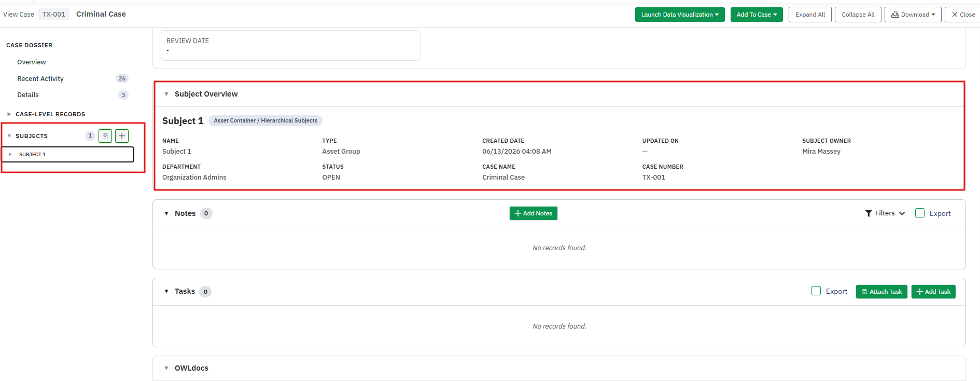
Task: Open the Filters dropdown chevron
Action: click(x=902, y=213)
